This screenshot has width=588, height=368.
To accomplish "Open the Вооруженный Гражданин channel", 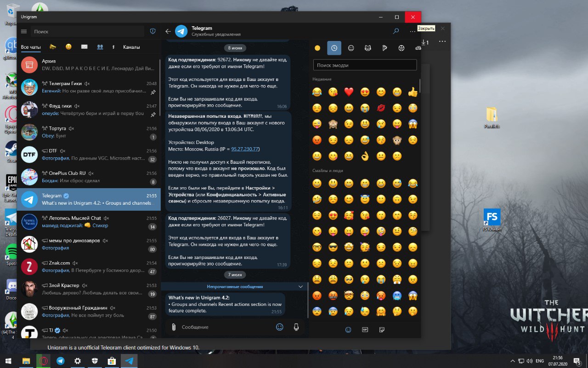I will coord(89,311).
